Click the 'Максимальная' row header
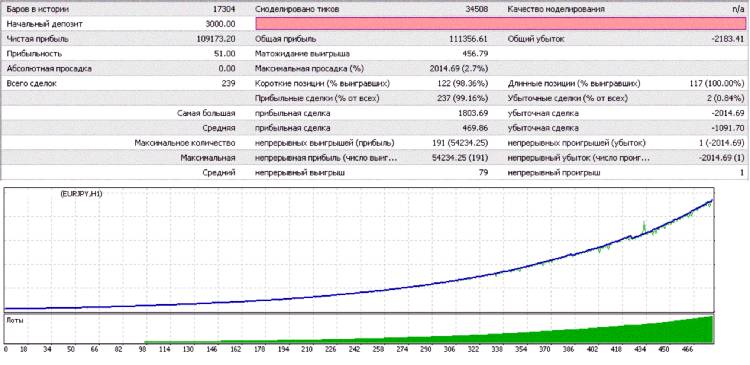This screenshot has height=365, width=750. pyautogui.click(x=208, y=158)
